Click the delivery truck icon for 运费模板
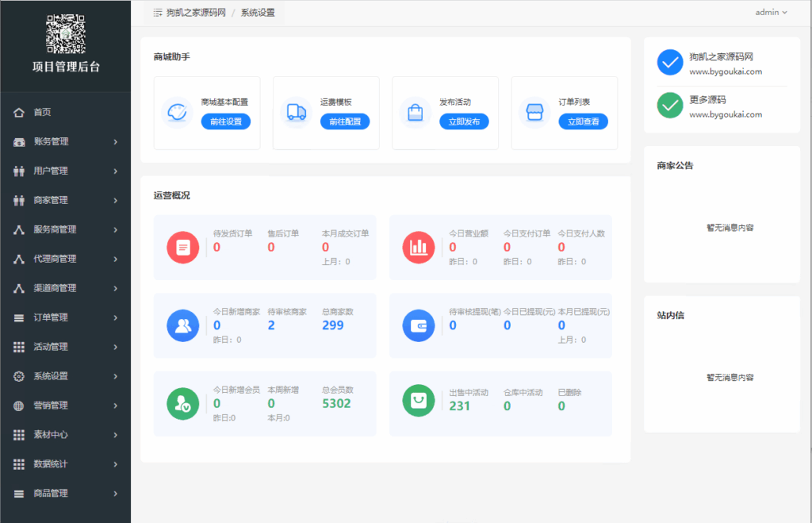812x523 pixels. [297, 113]
